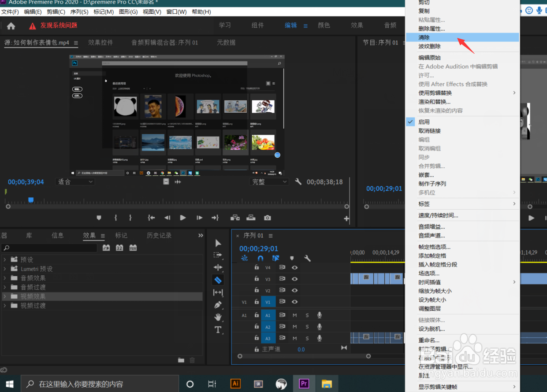Toggle lock on track V1

click(257, 302)
